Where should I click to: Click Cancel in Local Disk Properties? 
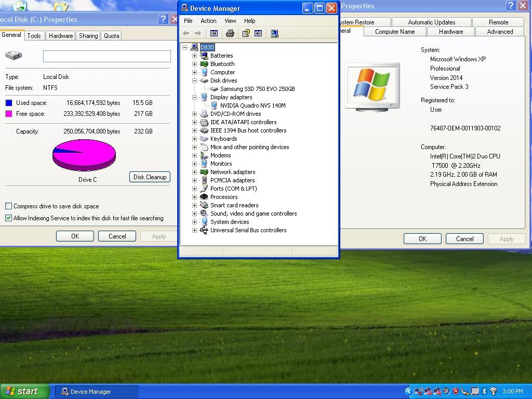coord(117,236)
